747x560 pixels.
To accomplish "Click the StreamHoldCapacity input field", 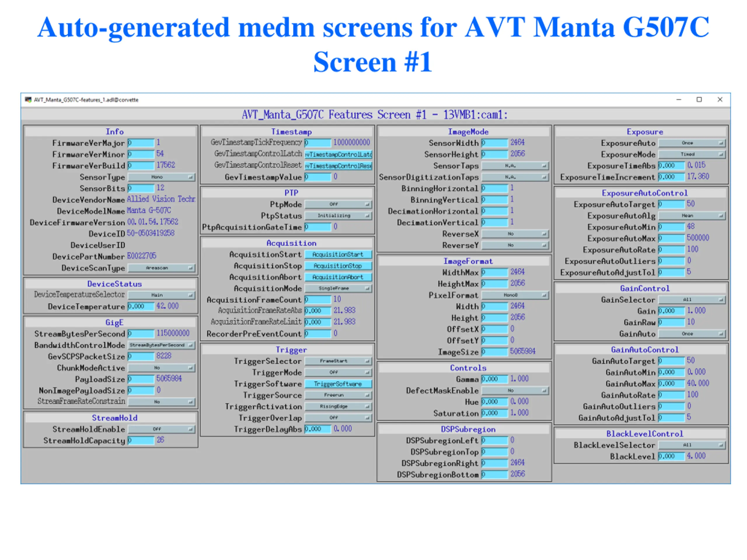I will (141, 440).
